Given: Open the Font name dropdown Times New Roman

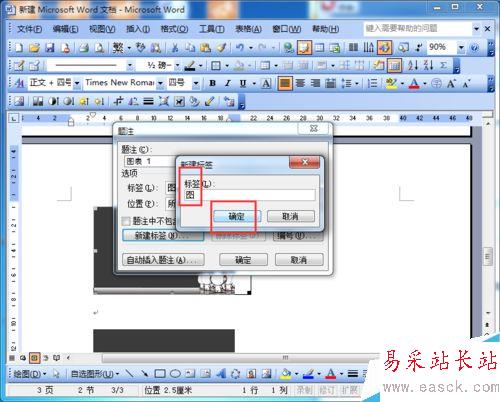Looking at the screenshot, I should point(160,83).
